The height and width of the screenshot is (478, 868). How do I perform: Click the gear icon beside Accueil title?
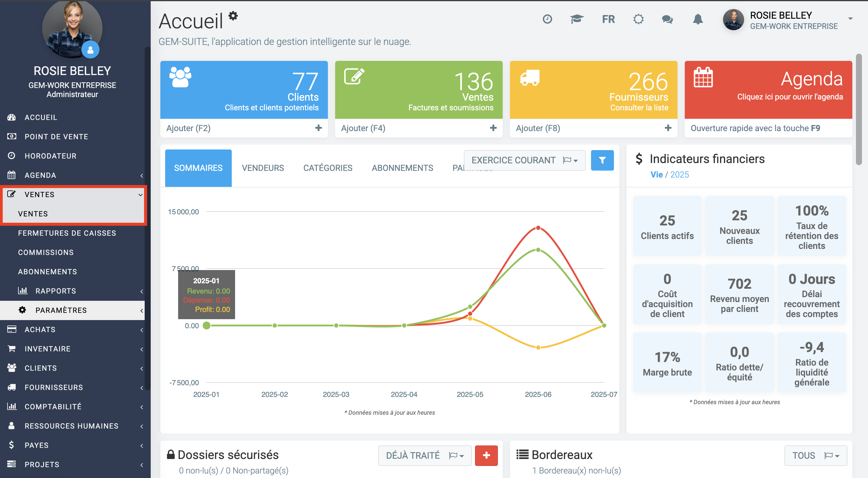(x=233, y=16)
